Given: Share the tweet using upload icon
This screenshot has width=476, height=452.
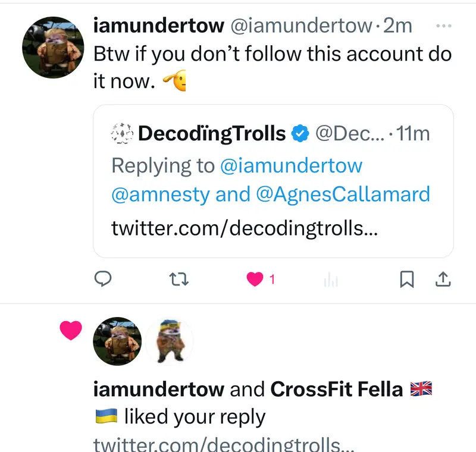Looking at the screenshot, I should tap(443, 279).
